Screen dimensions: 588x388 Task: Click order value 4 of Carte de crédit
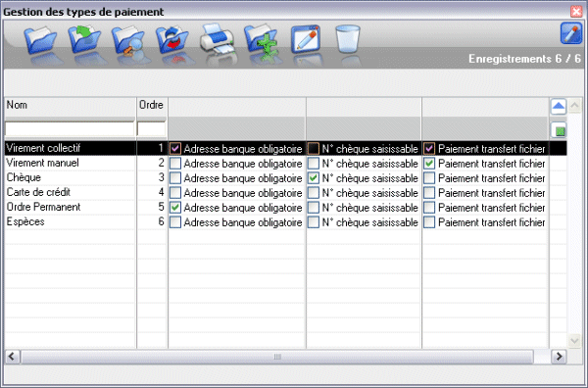(161, 192)
